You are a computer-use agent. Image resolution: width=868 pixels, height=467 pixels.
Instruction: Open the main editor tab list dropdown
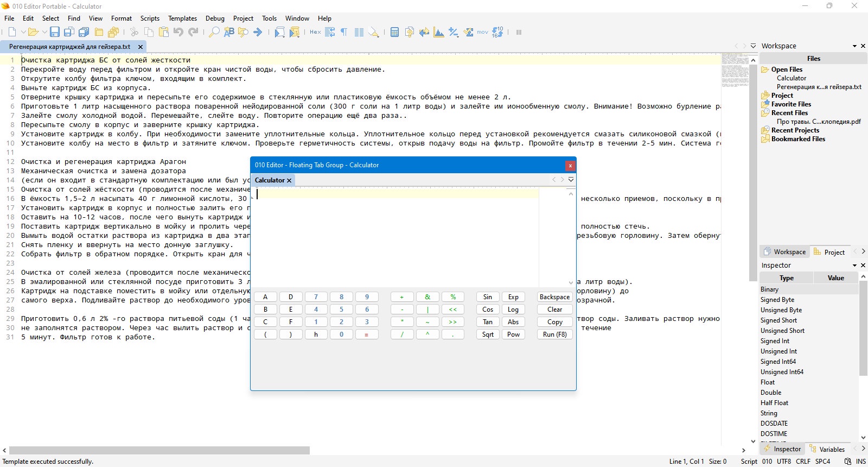[x=753, y=46]
